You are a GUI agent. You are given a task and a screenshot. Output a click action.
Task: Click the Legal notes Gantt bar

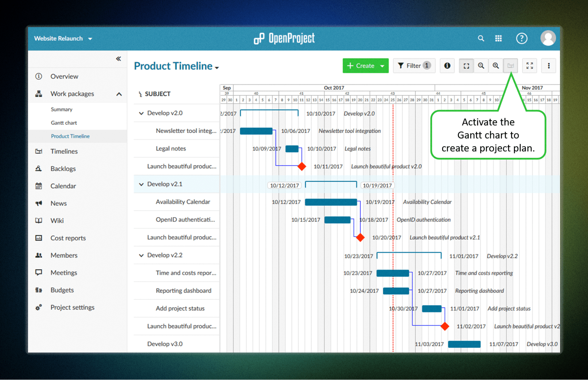coord(292,149)
